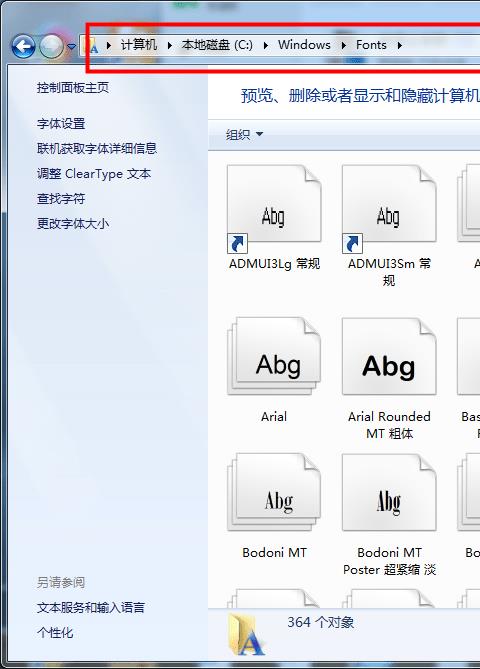
Task: Select the Arial Rounded MT 粗体 icon
Action: [389, 356]
